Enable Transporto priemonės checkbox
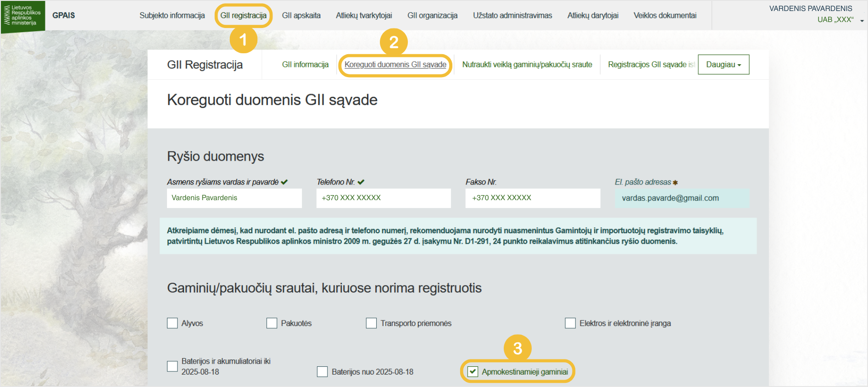The height and width of the screenshot is (387, 868). (371, 323)
